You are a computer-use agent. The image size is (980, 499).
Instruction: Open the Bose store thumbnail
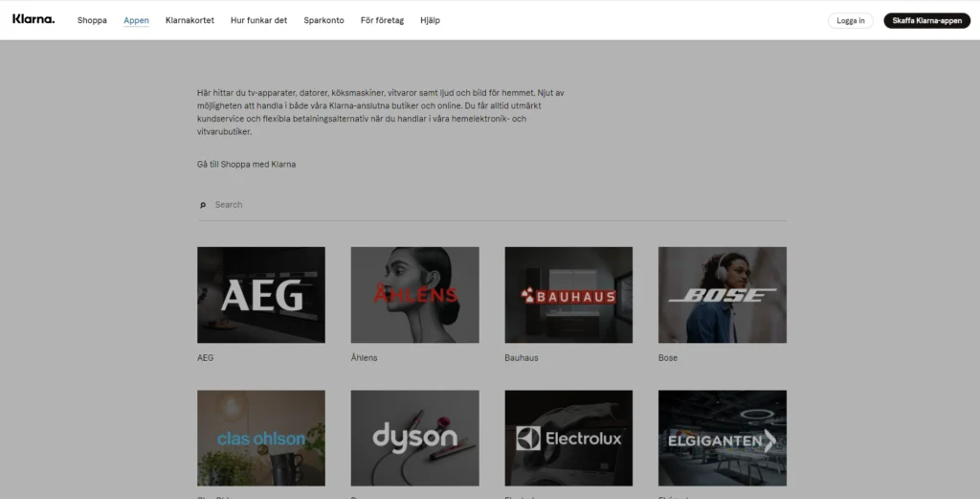pyautogui.click(x=723, y=295)
